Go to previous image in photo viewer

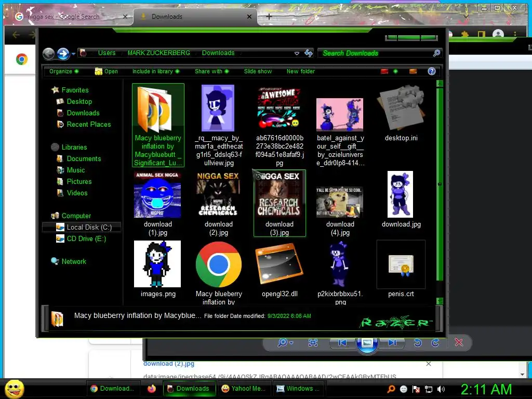342,343
